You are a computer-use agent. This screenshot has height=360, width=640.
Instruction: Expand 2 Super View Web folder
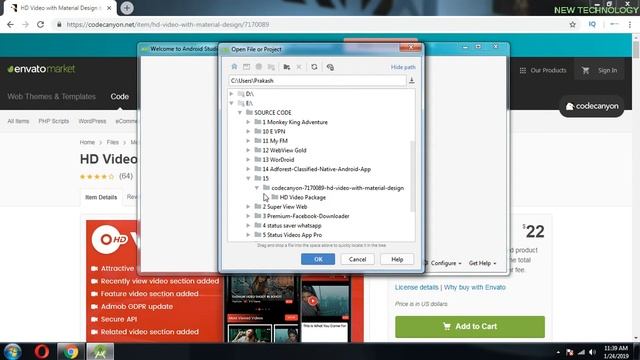click(248, 207)
